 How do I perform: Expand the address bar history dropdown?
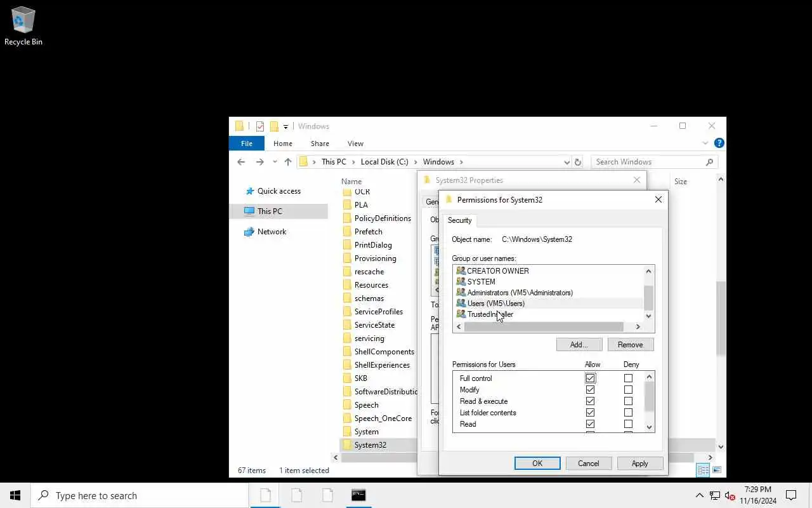click(566, 162)
